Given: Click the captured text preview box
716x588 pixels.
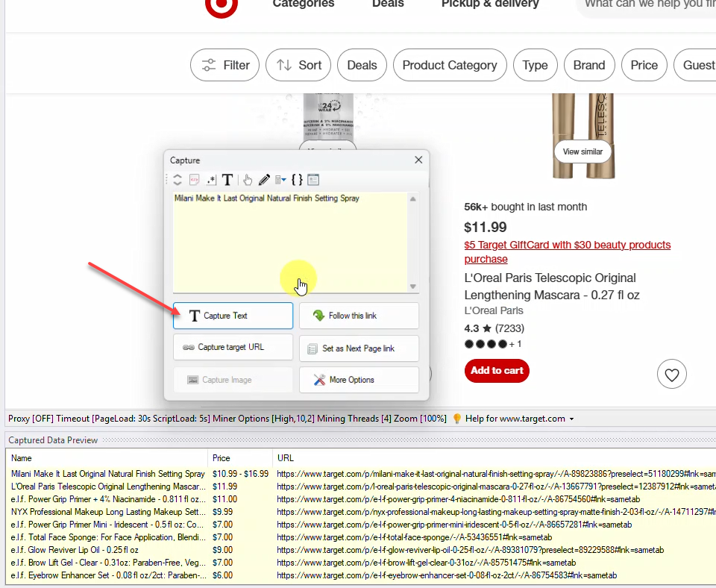Looking at the screenshot, I should pyautogui.click(x=290, y=243).
